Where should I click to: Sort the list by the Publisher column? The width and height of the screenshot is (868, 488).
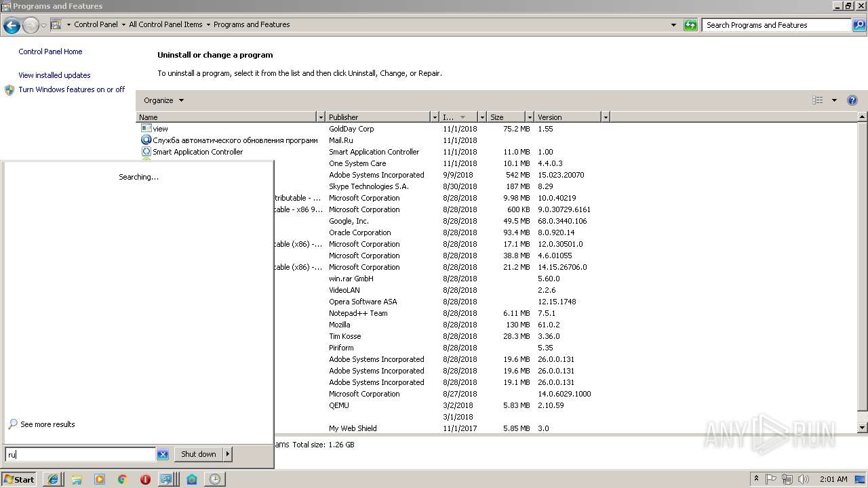(378, 117)
